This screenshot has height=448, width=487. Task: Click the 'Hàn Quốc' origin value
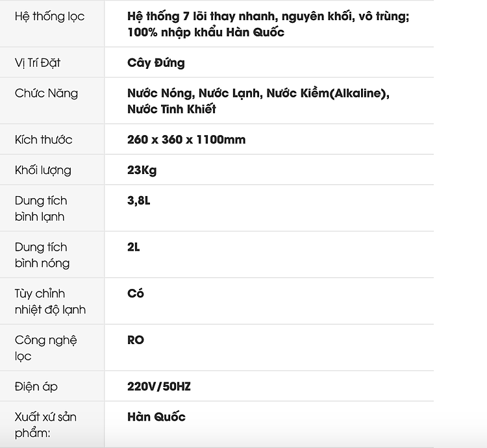click(156, 417)
